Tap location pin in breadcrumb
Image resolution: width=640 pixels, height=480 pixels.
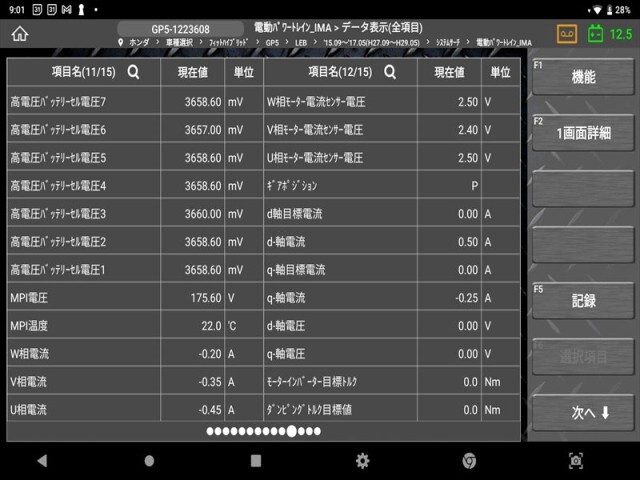tap(120, 42)
